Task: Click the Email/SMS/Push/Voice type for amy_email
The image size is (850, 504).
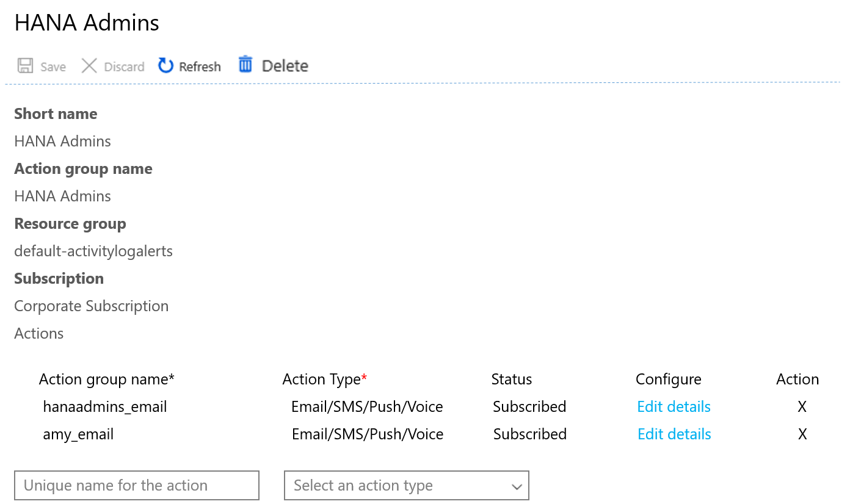Action: click(368, 434)
